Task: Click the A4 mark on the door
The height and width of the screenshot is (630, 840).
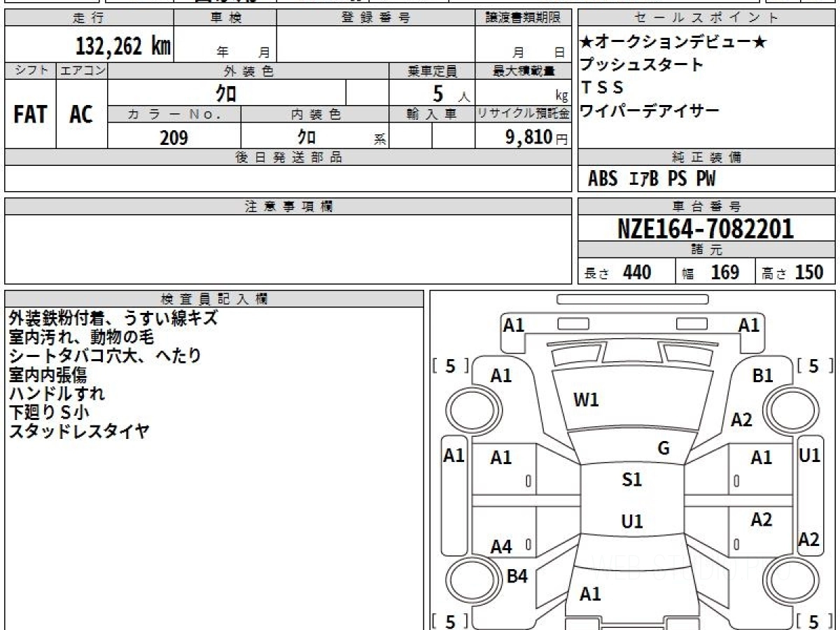Action: (501, 547)
